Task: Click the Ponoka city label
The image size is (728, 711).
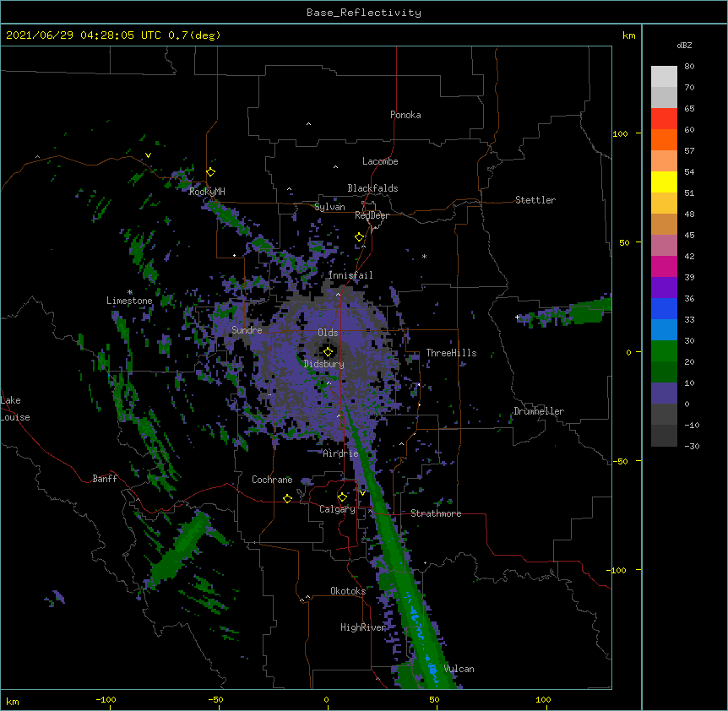Action: click(405, 115)
